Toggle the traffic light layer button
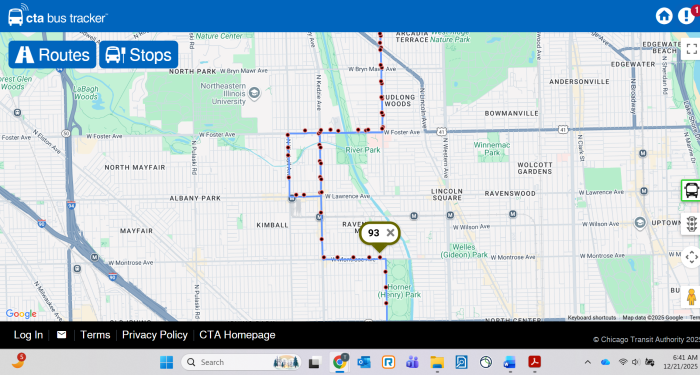The height and width of the screenshot is (375, 700). pyautogui.click(x=692, y=224)
